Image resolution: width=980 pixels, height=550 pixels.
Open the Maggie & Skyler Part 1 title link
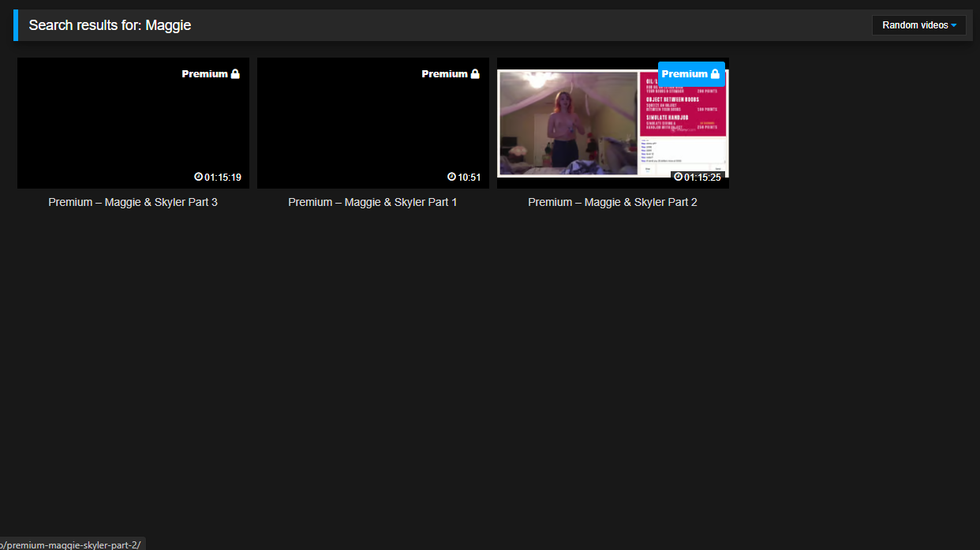[372, 202]
